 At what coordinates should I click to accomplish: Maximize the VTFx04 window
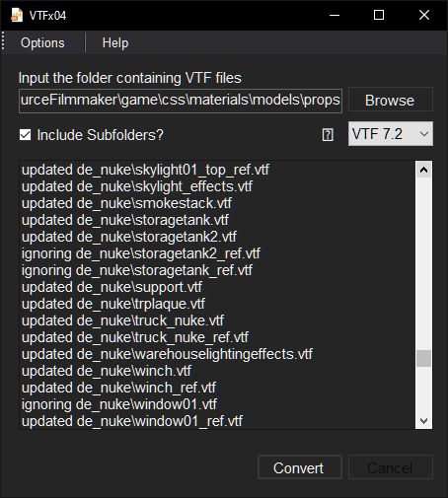point(379,15)
